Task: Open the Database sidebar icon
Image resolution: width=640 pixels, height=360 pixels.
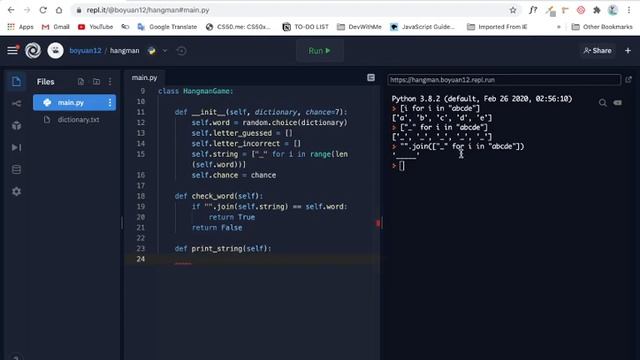Action: pyautogui.click(x=16, y=169)
